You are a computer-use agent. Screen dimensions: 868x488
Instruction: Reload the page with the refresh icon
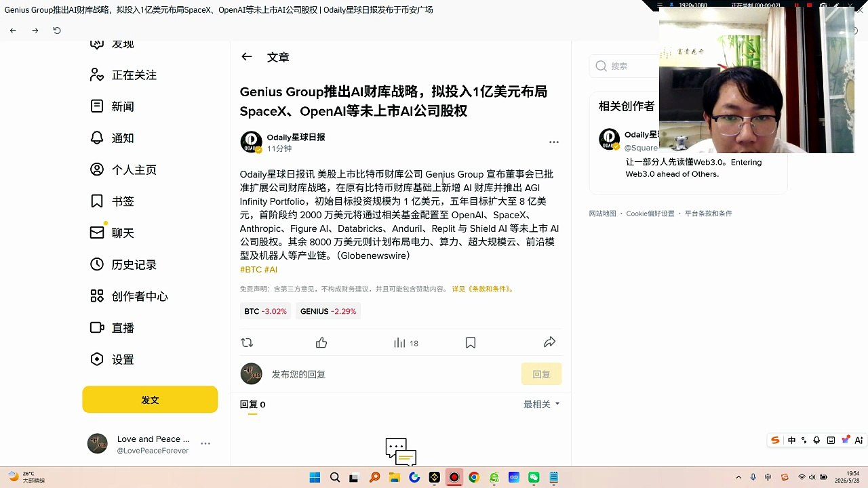tap(57, 30)
